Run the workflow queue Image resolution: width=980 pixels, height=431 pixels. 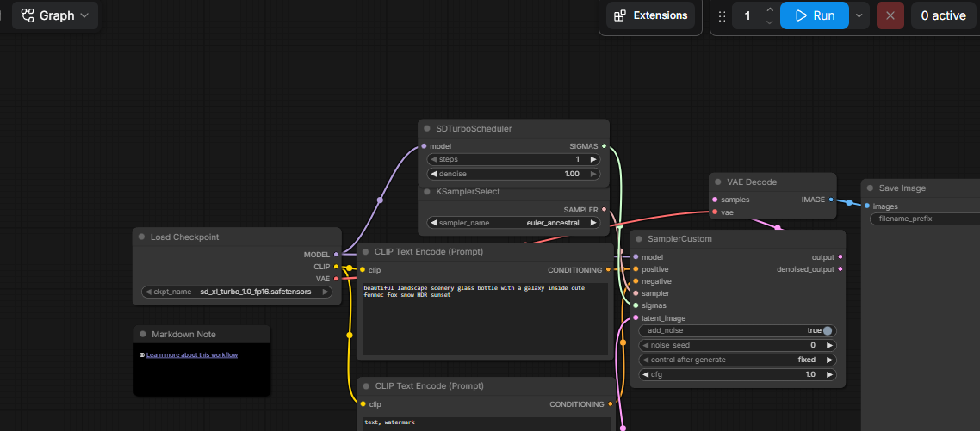coord(815,15)
